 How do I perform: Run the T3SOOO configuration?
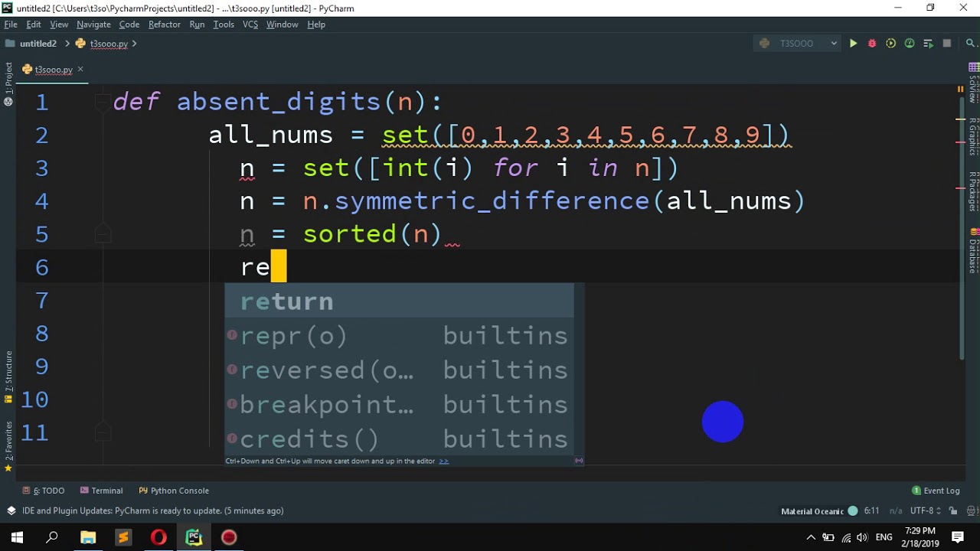pos(853,44)
